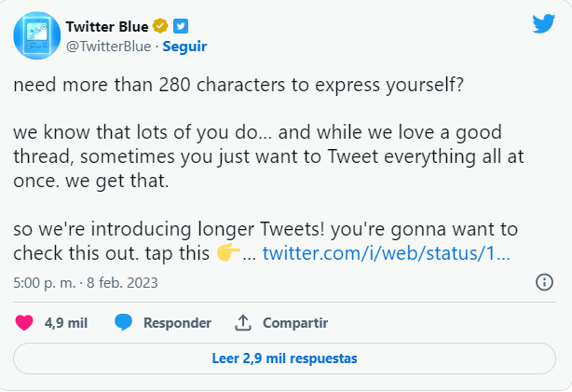Click the gold verified checkmark badge
The image size is (572, 392).
160,26
